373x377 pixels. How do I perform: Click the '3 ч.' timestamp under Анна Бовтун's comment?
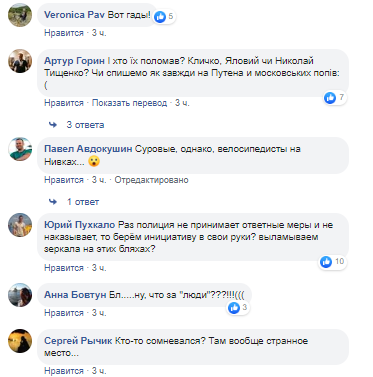(x=99, y=313)
